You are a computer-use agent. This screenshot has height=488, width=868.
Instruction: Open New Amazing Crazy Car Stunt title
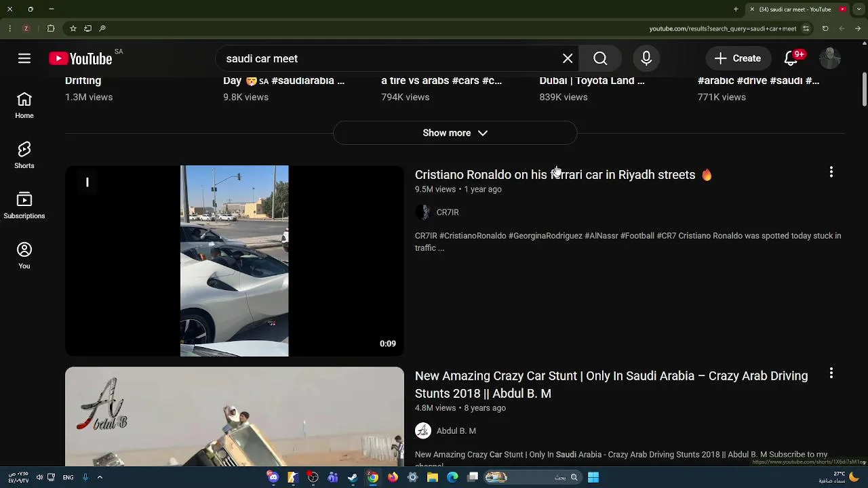coord(611,384)
